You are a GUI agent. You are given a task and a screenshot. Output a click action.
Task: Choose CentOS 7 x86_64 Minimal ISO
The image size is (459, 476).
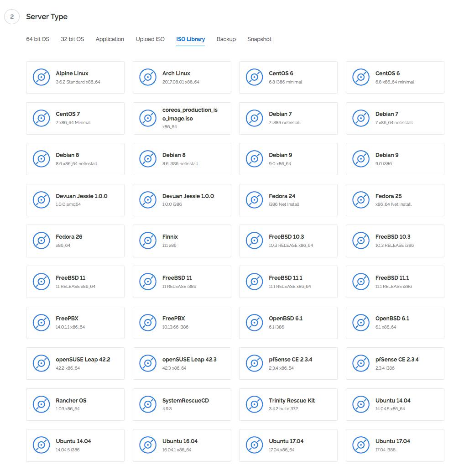click(75, 118)
